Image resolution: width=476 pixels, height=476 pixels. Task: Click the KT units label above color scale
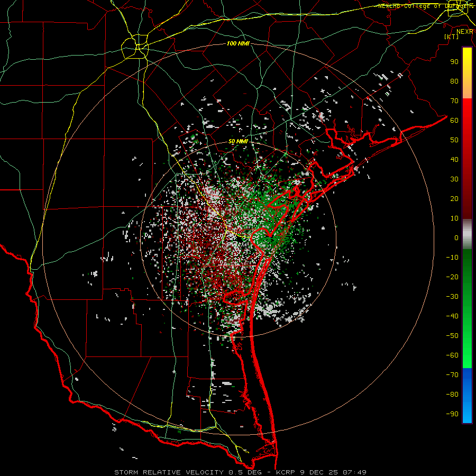point(452,36)
